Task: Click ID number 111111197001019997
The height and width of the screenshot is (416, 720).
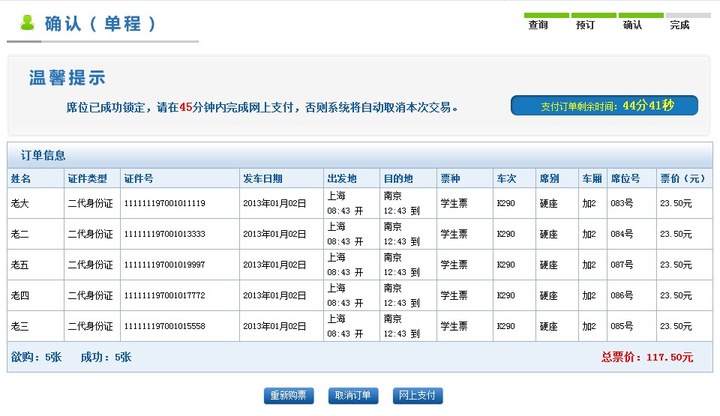Action: 165,265
